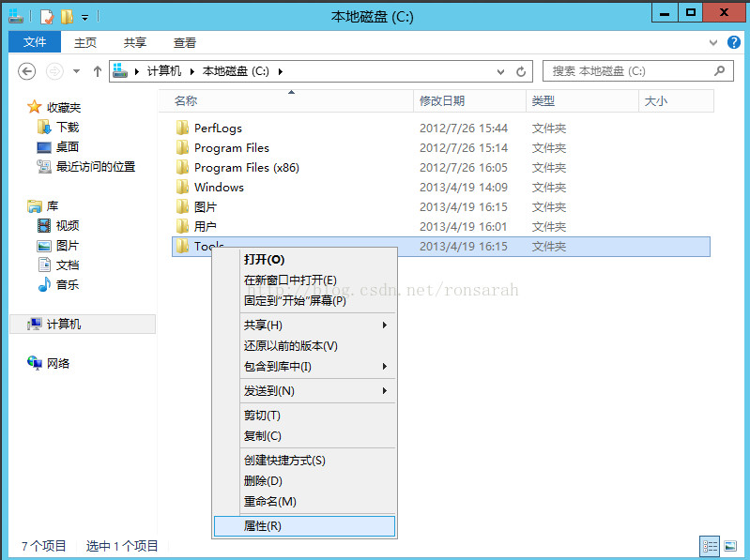The image size is (750, 560).
Task: Select the PerfLogs folder icon
Action: (182, 128)
